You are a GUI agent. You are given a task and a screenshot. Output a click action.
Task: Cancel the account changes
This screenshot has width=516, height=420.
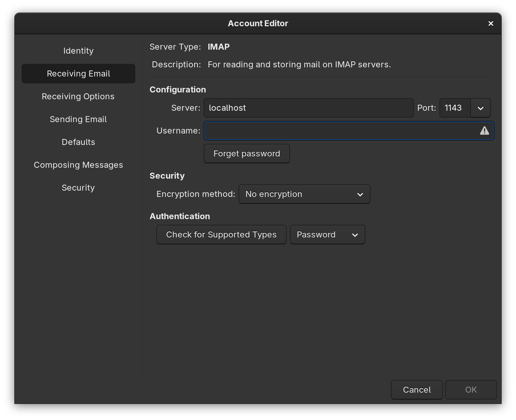click(x=417, y=390)
